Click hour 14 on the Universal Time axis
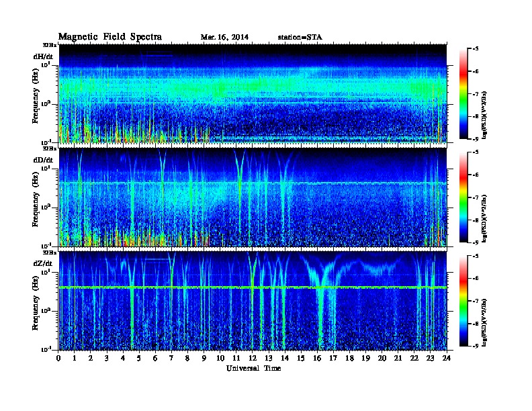 pyautogui.click(x=285, y=358)
